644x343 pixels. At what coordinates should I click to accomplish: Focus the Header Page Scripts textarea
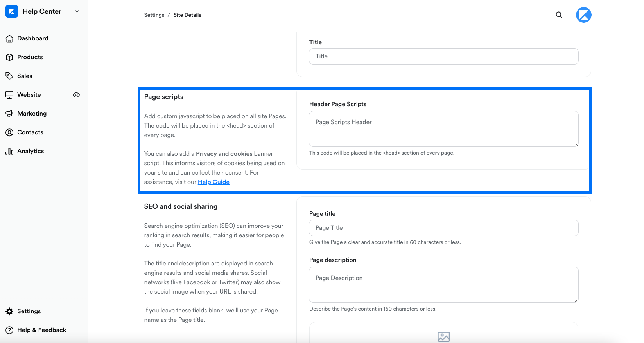click(444, 129)
